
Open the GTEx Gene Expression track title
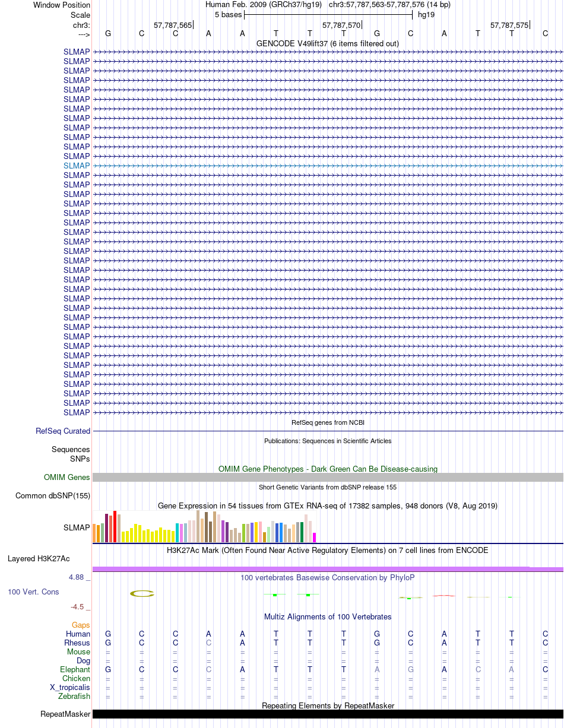click(328, 506)
